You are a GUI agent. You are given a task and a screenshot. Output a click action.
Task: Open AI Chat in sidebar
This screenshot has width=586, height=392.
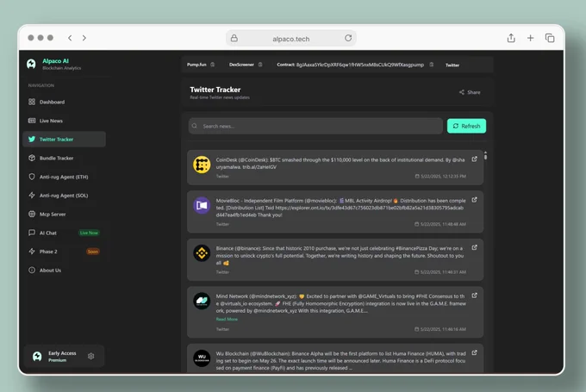coord(64,233)
